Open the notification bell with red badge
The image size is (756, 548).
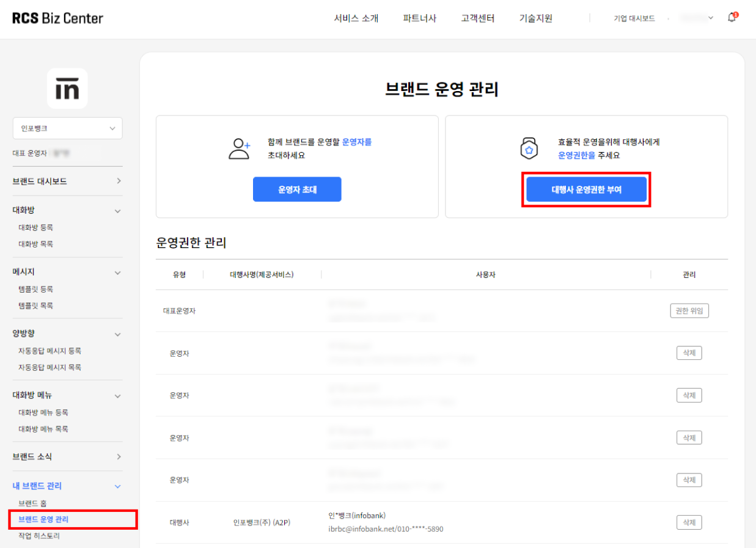point(732,18)
